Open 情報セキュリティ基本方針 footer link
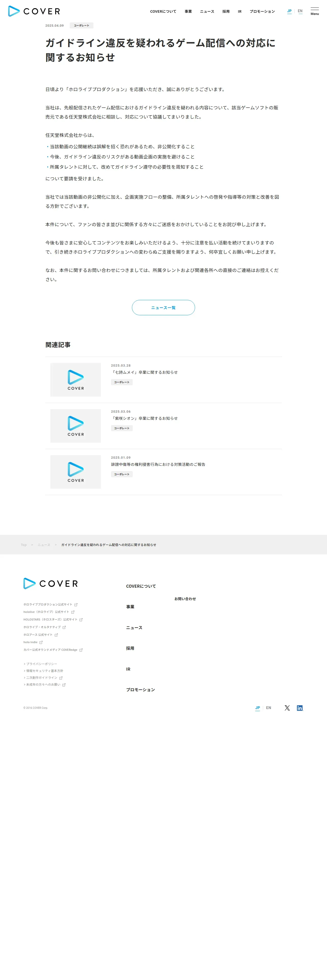The width and height of the screenshot is (327, 980). 43,671
